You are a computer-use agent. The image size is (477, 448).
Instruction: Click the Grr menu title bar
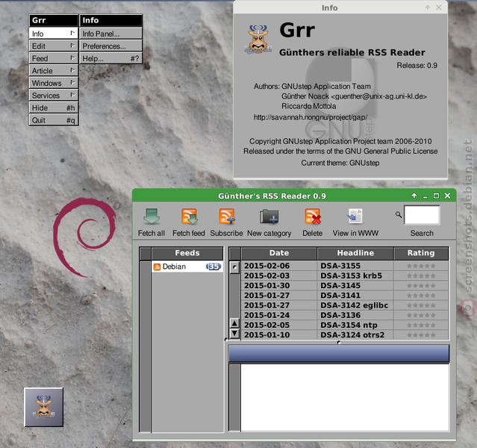point(54,20)
